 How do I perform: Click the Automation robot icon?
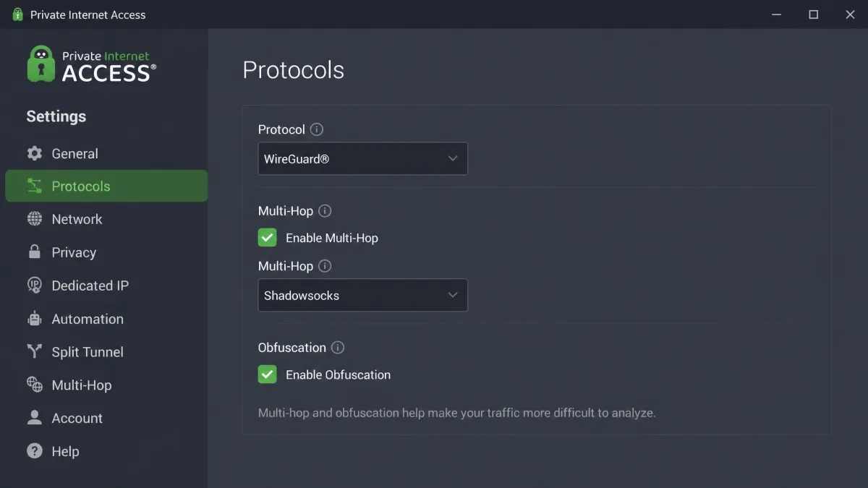pyautogui.click(x=35, y=318)
